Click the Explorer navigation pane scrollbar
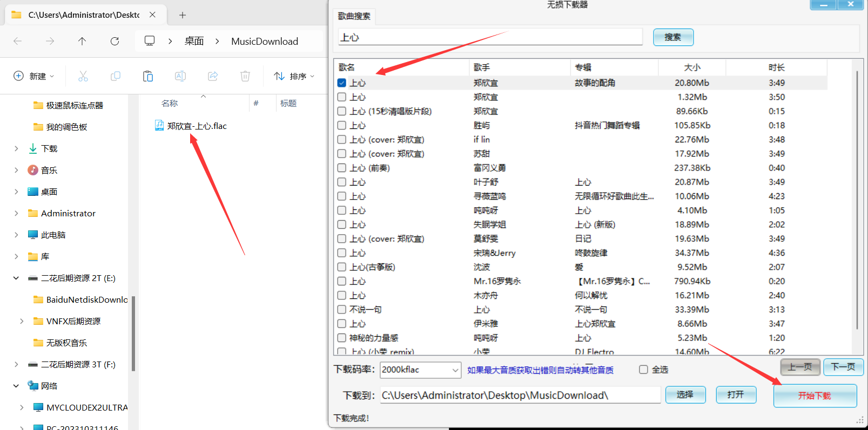868x430 pixels. tap(133, 333)
